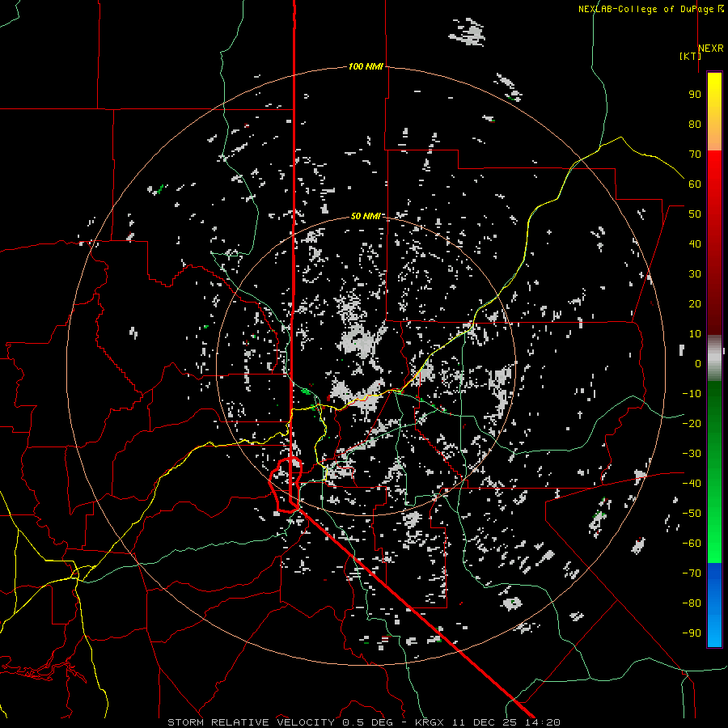Click the -10 value on the velocity scale
This screenshot has width=728, height=728.
coord(692,394)
